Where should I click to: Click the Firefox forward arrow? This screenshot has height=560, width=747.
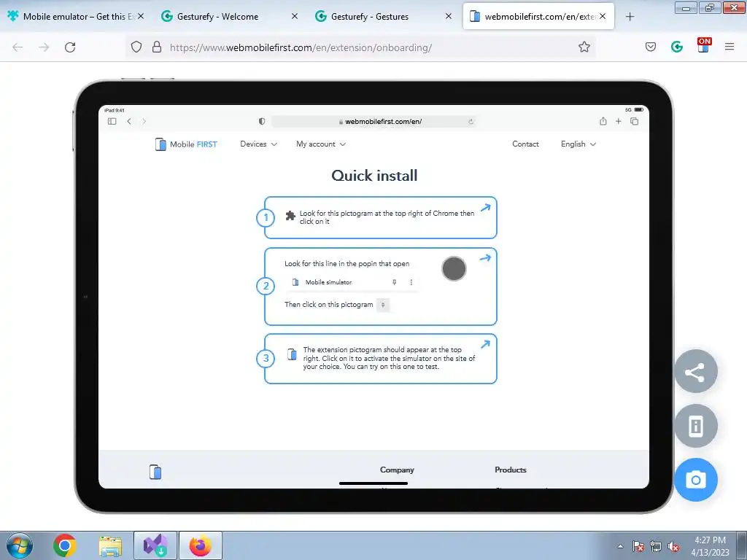point(44,47)
